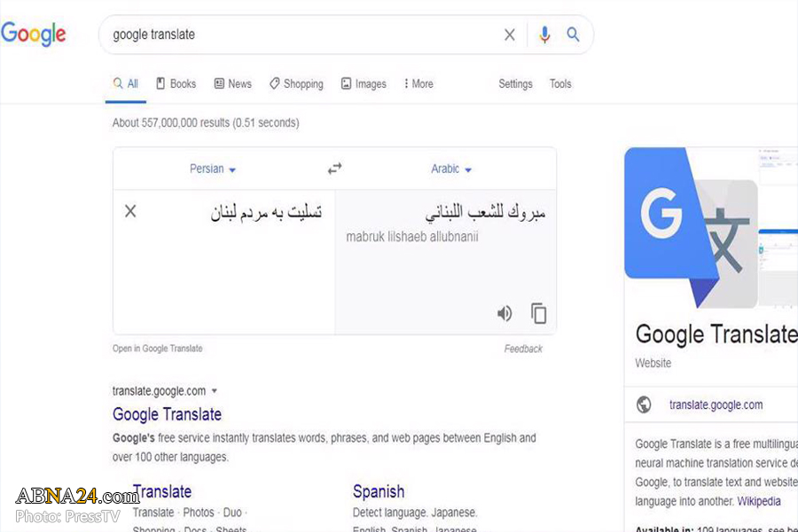Open in Google Translate

coord(157,348)
